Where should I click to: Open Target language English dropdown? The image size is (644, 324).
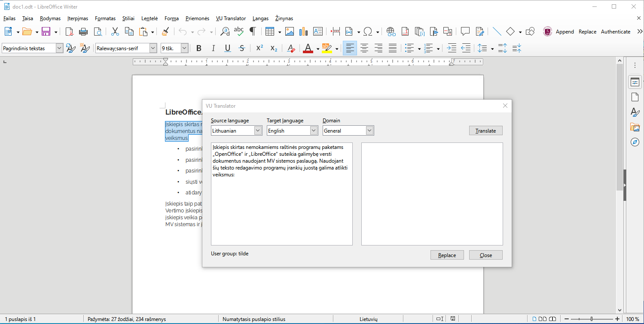(314, 130)
